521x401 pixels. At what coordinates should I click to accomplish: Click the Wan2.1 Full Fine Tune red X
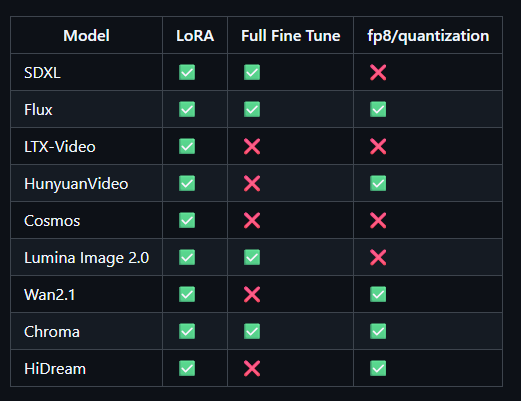coord(252,294)
